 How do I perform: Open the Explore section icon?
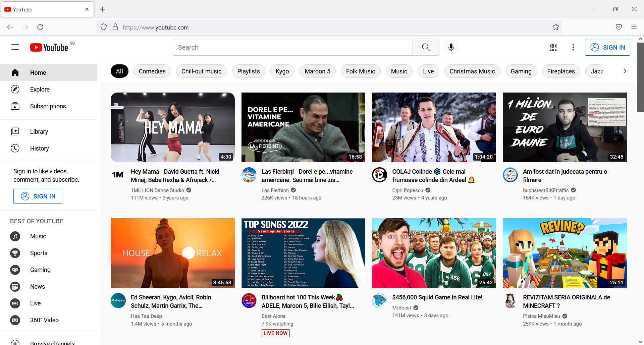tap(15, 89)
